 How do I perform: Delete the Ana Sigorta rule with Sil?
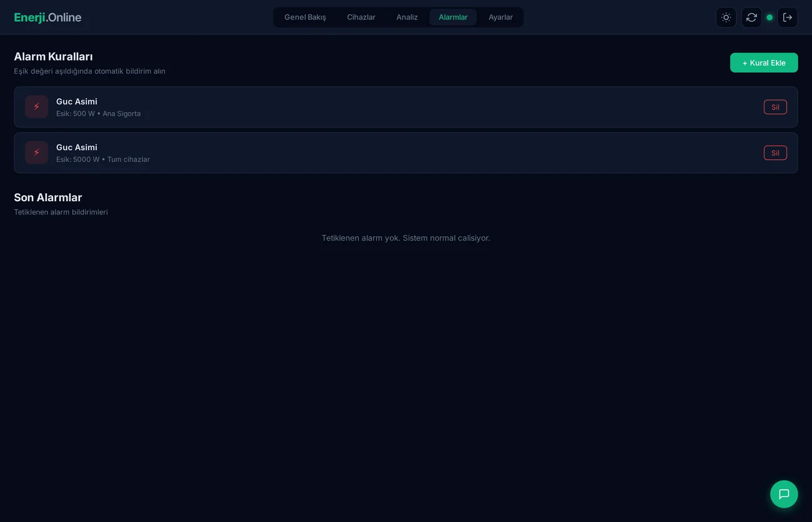tap(775, 106)
